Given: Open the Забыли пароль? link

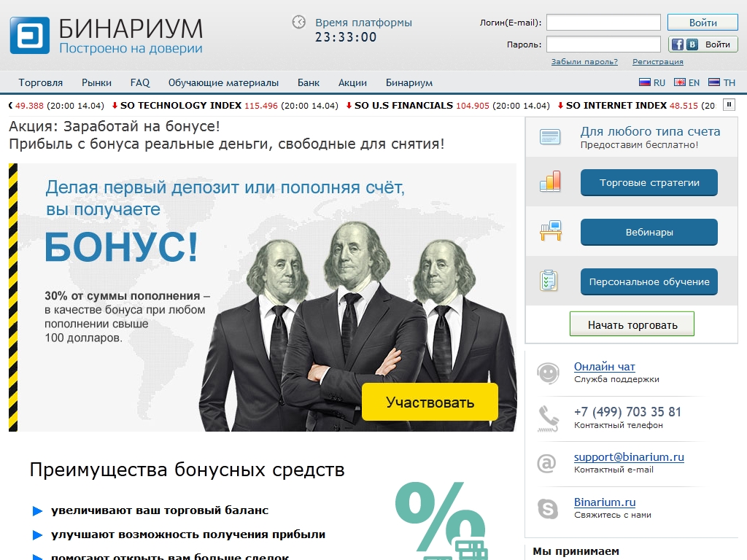Looking at the screenshot, I should click(584, 61).
